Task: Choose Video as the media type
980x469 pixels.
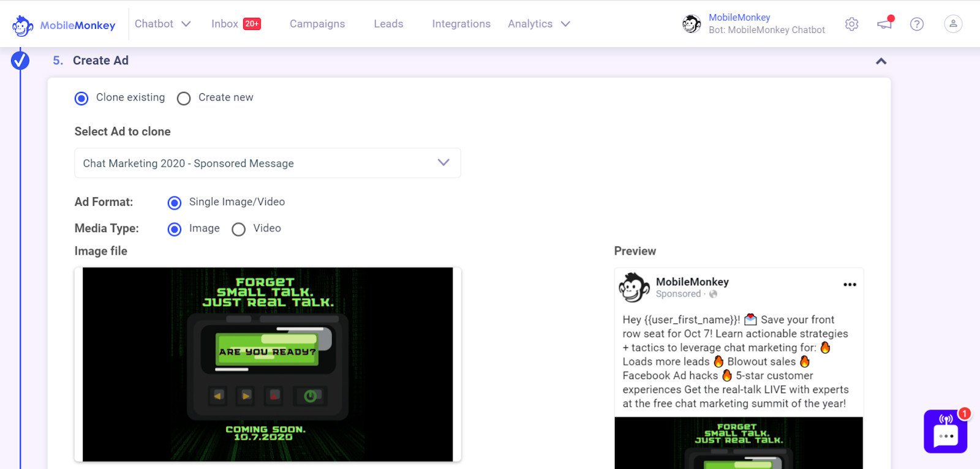Action: coord(239,229)
